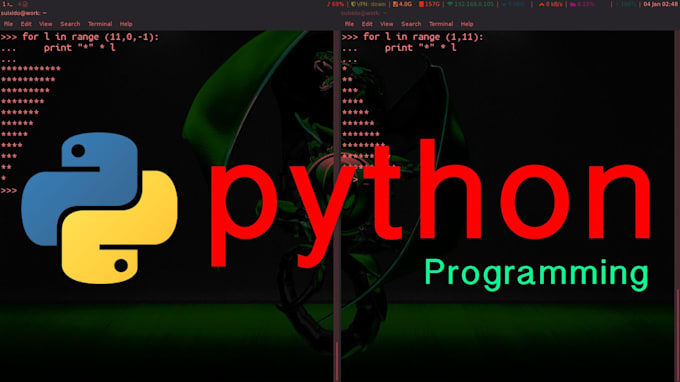This screenshot has height=382, width=680.
Task: Open Search menu in right terminal
Action: tap(411, 24)
